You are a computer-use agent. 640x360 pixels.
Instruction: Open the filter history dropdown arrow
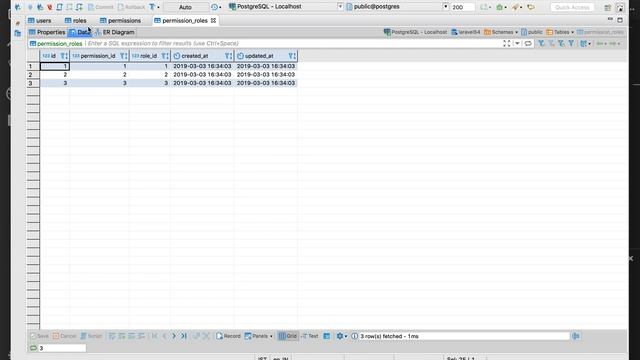click(517, 44)
